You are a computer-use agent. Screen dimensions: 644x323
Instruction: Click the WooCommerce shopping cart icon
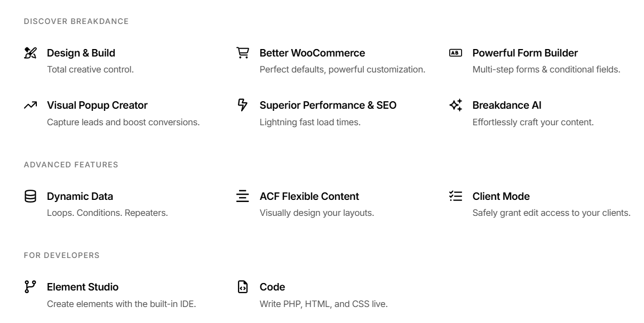(243, 53)
